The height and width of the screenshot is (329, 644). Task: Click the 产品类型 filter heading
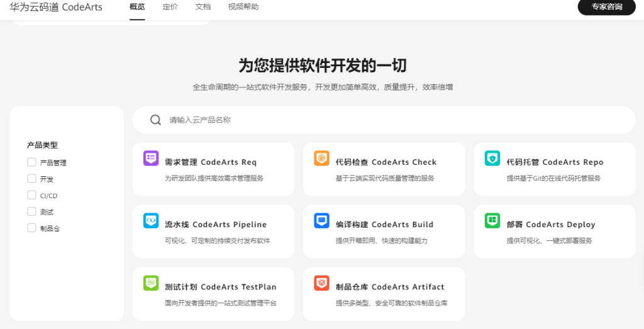pos(42,145)
